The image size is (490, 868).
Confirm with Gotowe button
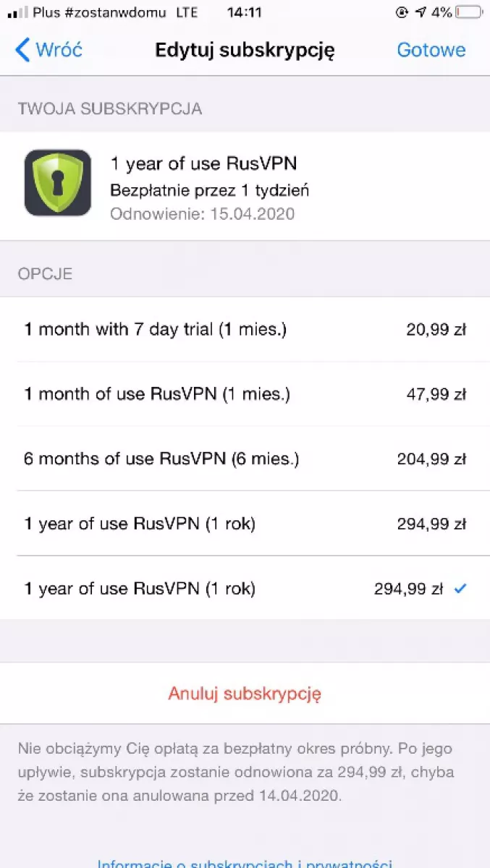(x=431, y=50)
